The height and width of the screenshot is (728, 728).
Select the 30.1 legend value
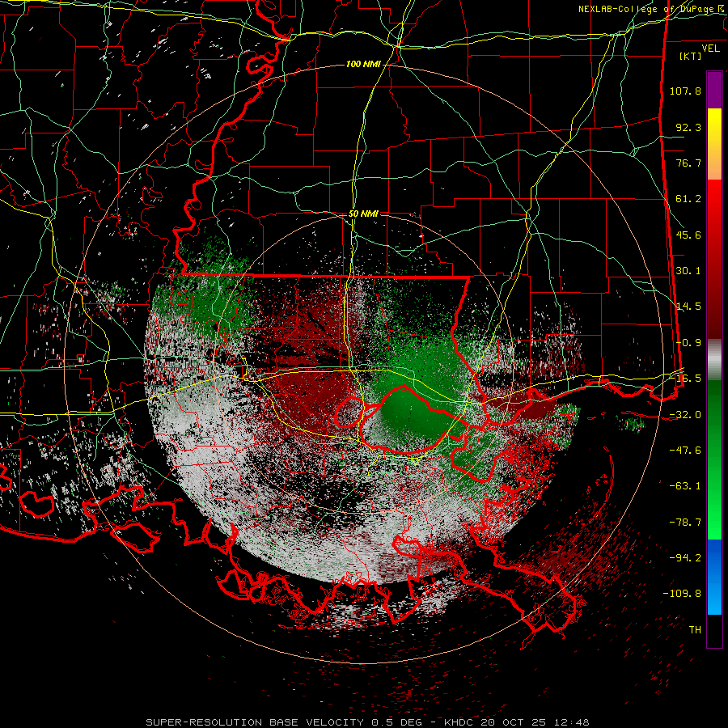688,271
